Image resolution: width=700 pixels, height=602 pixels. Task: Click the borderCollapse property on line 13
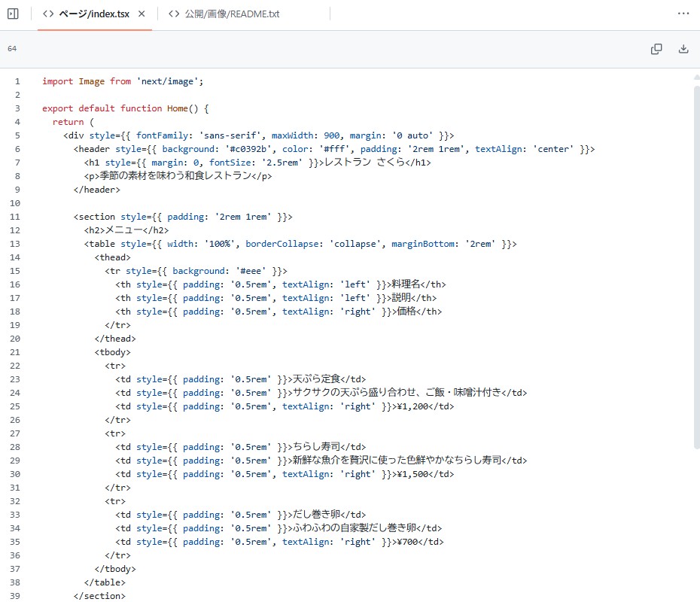(282, 244)
